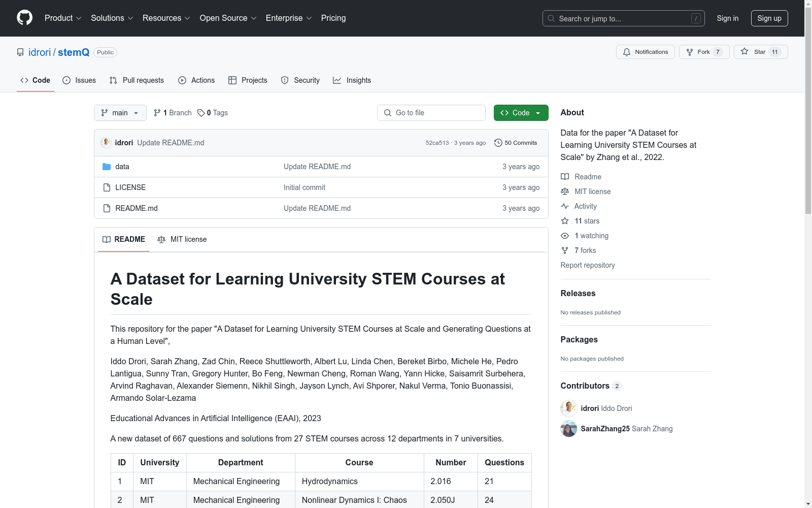Switch to the Issues tab
The height and width of the screenshot is (508, 812).
tap(79, 80)
